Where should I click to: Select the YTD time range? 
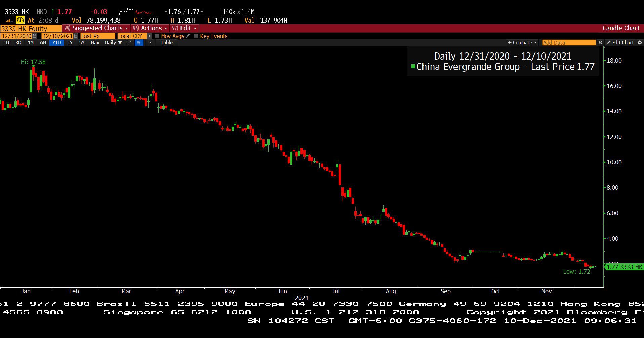click(x=56, y=43)
